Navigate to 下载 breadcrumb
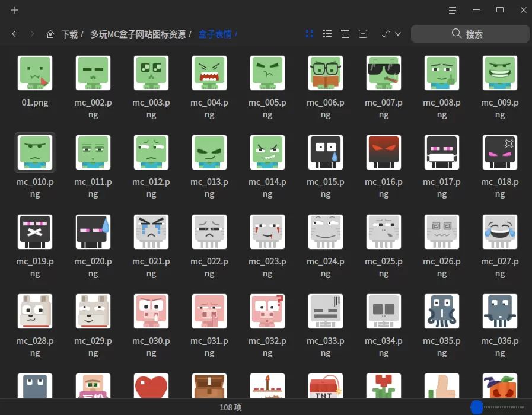 (x=69, y=34)
